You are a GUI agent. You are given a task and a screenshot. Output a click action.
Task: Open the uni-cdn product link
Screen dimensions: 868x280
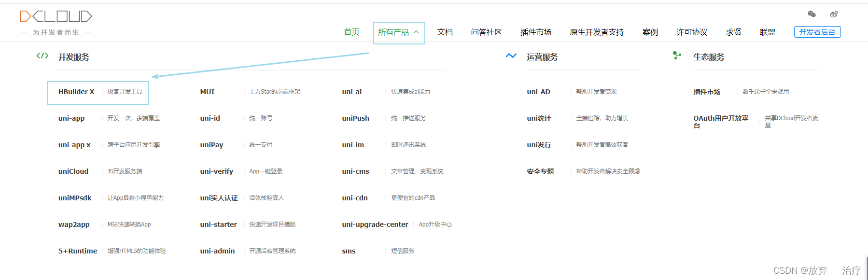click(355, 198)
